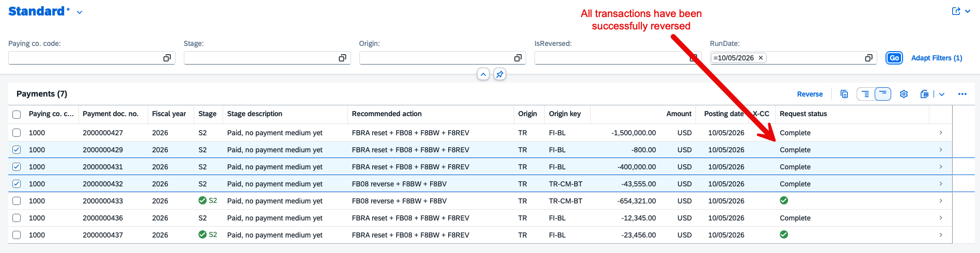Open Amount column header menu
The width and height of the screenshot is (980, 253).
pyautogui.click(x=678, y=114)
